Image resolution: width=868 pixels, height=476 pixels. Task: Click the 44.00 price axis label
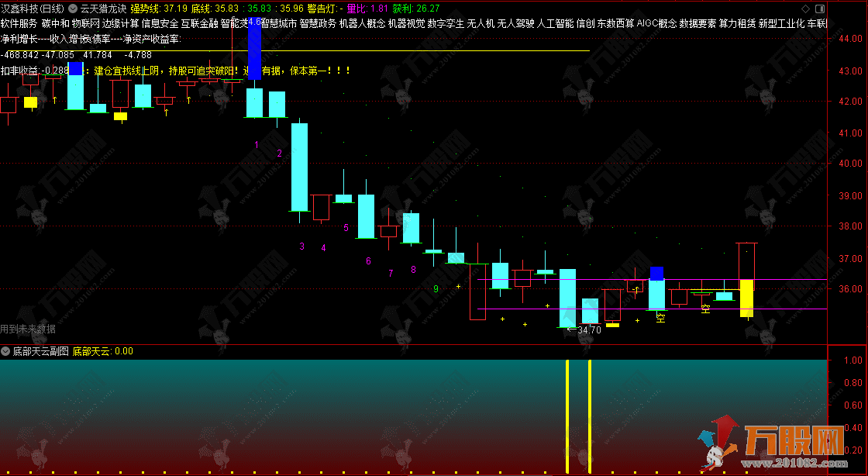850,38
